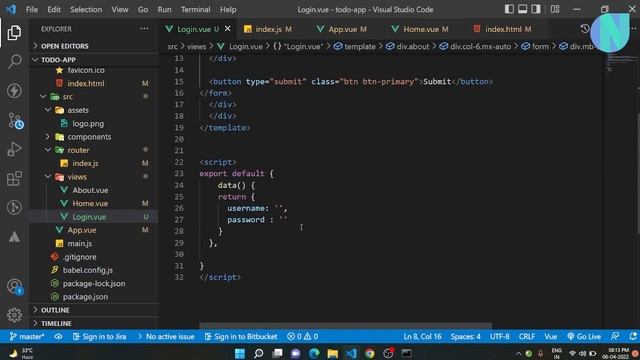Click Go Live in status bar
Viewport: 640px width, 360px height.
click(x=584, y=336)
